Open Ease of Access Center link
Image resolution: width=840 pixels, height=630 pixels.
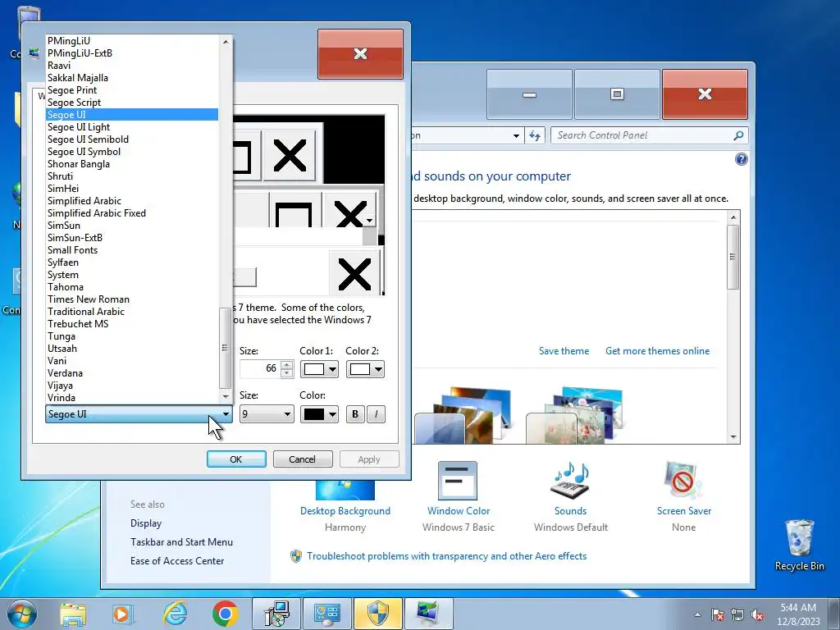[177, 561]
